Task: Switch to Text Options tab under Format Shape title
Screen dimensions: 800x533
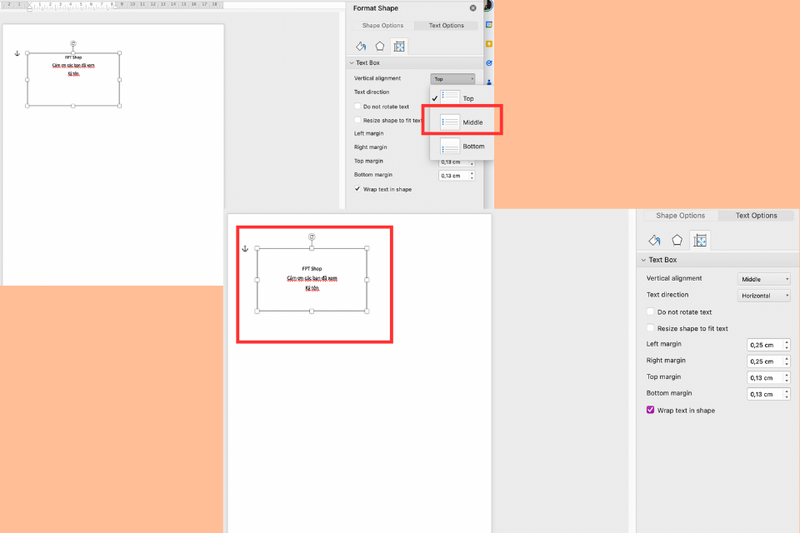Action: click(x=446, y=25)
